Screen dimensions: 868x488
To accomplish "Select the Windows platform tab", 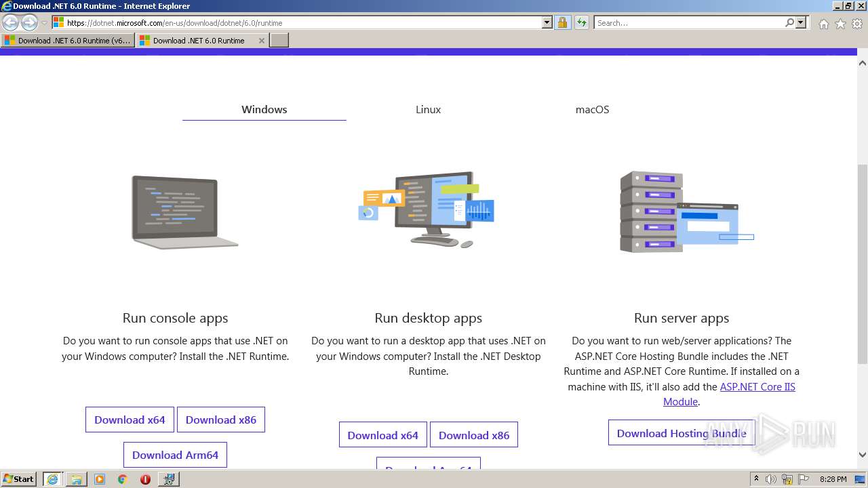I will point(264,109).
